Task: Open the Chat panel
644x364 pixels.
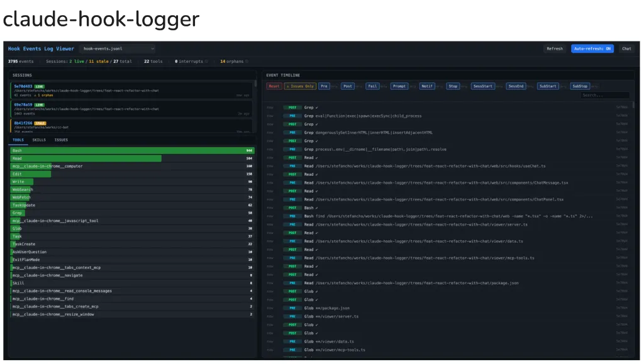Action: coord(626,48)
